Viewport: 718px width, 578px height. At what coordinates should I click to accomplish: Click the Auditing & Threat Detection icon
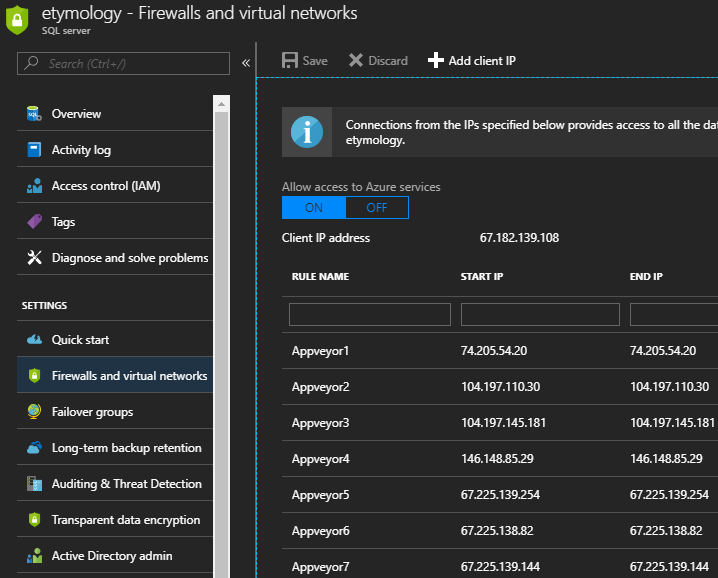[x=34, y=484]
